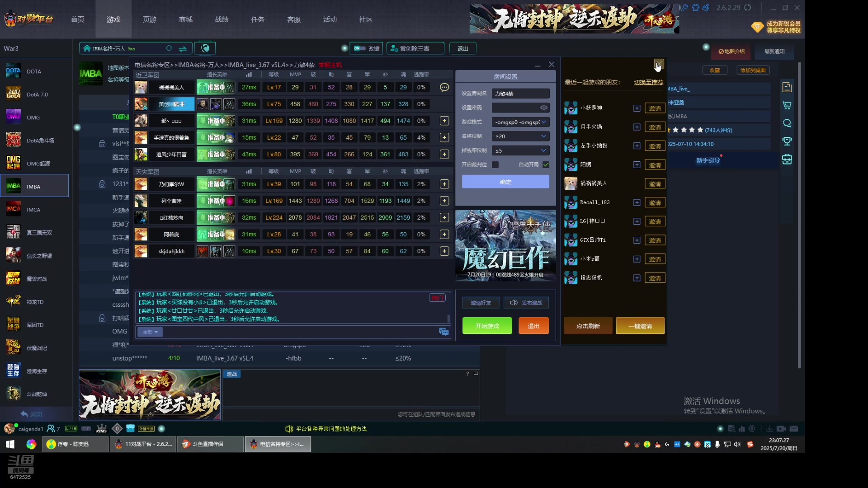868x488 pixels.
Task: Click 点击刷新 in friends panel
Action: click(x=588, y=326)
